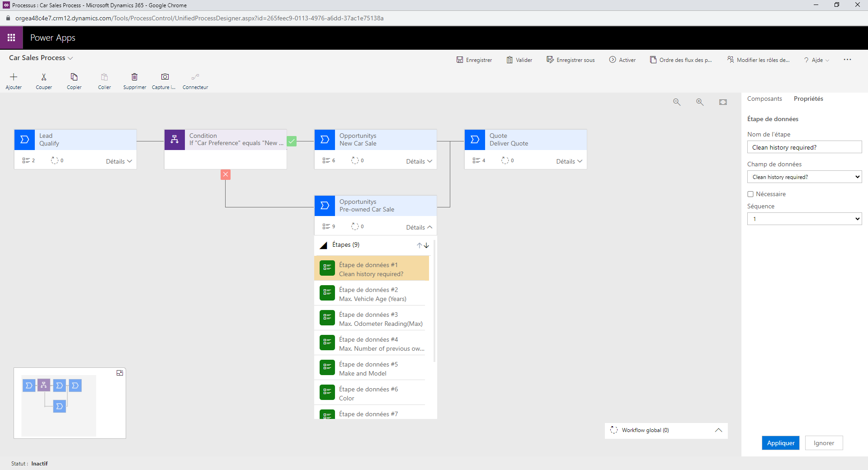Click the minimap process overview thumbnail
Image resolution: width=868 pixels, height=470 pixels.
coord(59,405)
